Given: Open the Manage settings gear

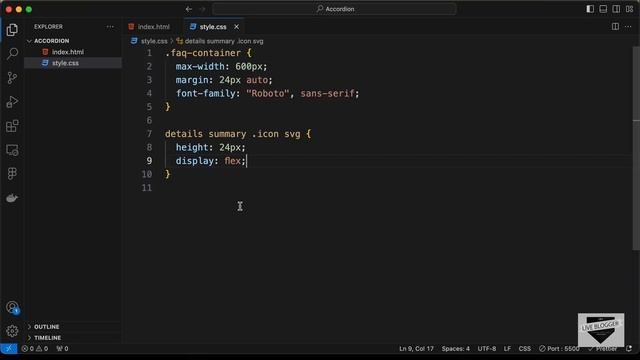Looking at the screenshot, I should click(x=12, y=331).
